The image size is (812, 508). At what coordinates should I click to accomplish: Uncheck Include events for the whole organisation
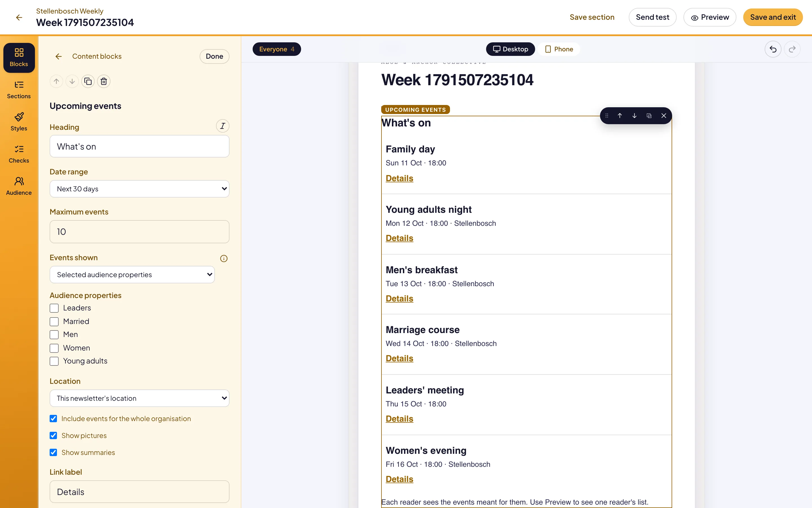point(53,419)
